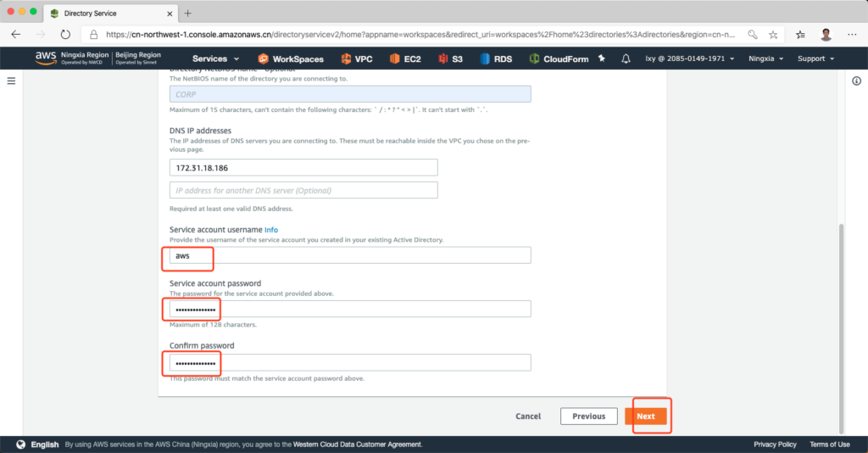Open the WorkSpaces service shortcut
Screen dimensions: 868x453
291,59
